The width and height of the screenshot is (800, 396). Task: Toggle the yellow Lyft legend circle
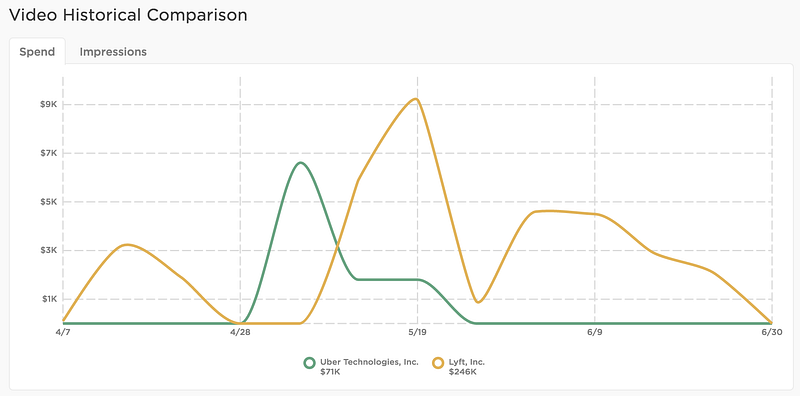point(438,363)
